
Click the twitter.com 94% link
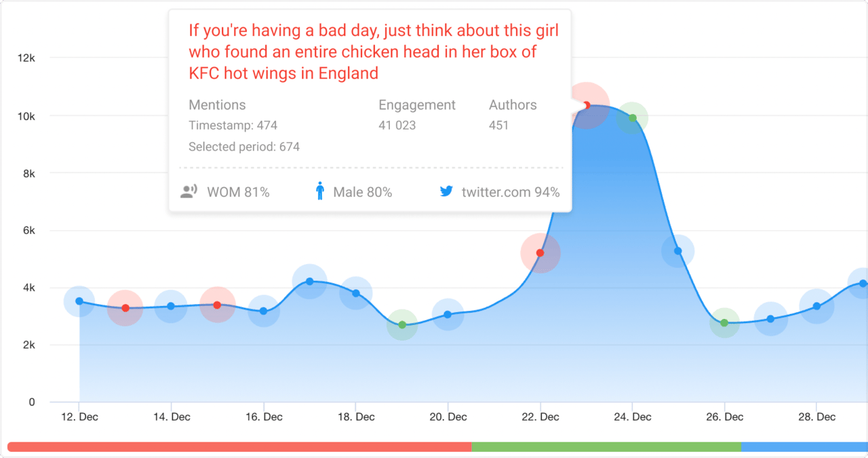(509, 192)
